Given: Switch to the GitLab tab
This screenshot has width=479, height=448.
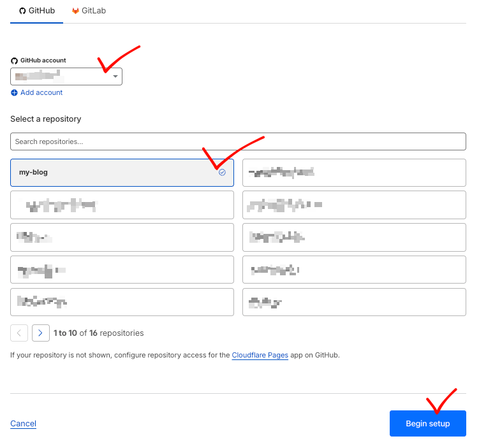Looking at the screenshot, I should (x=89, y=11).
